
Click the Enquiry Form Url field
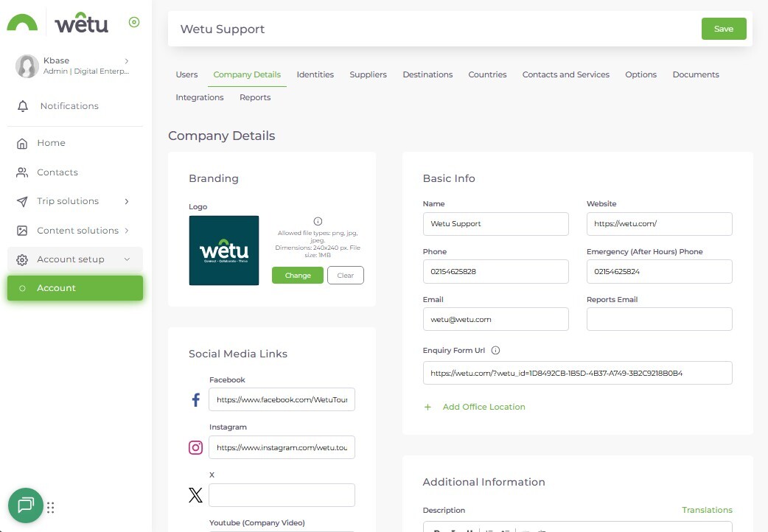pyautogui.click(x=577, y=373)
